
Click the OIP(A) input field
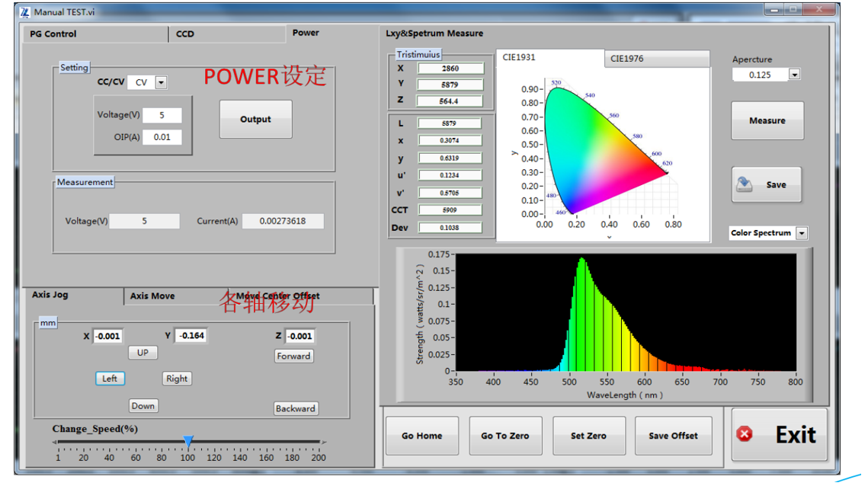[x=162, y=137]
